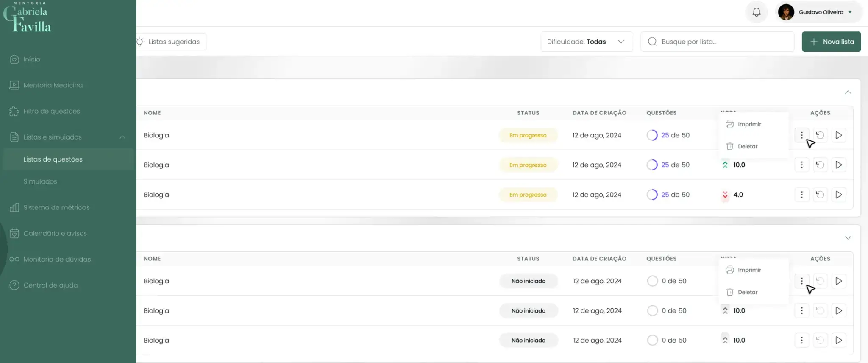Open the Dificuldade: Todas dropdown
868x363 pixels.
coord(587,42)
